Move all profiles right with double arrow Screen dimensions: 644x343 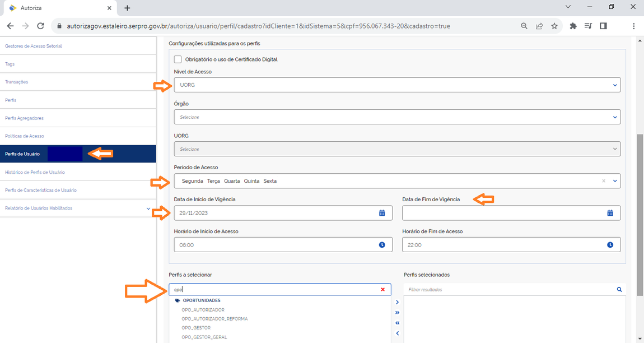[397, 313]
